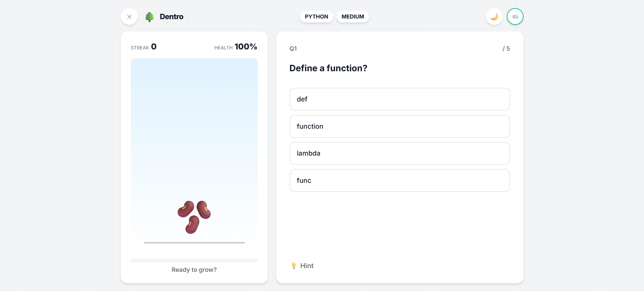Click the MEDIUM difficulty tag
The height and width of the screenshot is (291, 644).
click(352, 17)
